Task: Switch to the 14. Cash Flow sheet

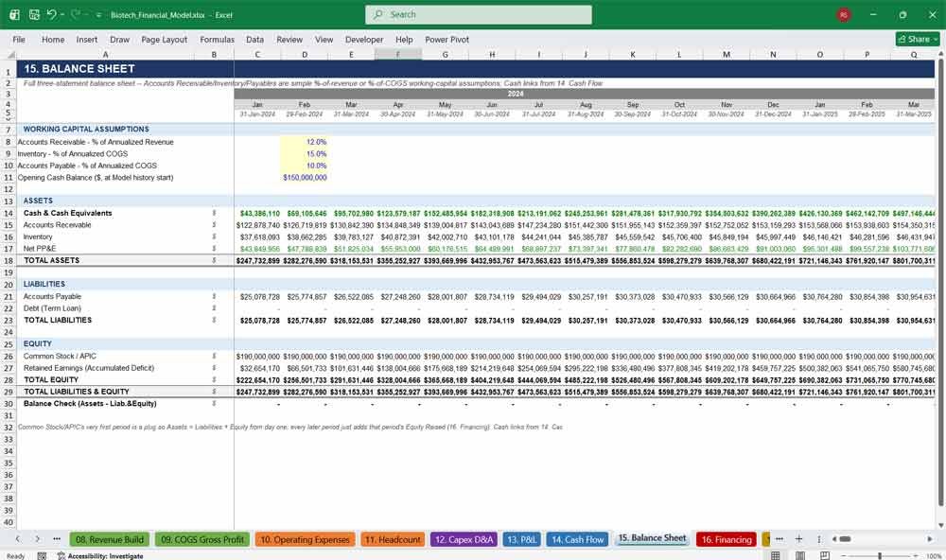Action: pos(577,539)
